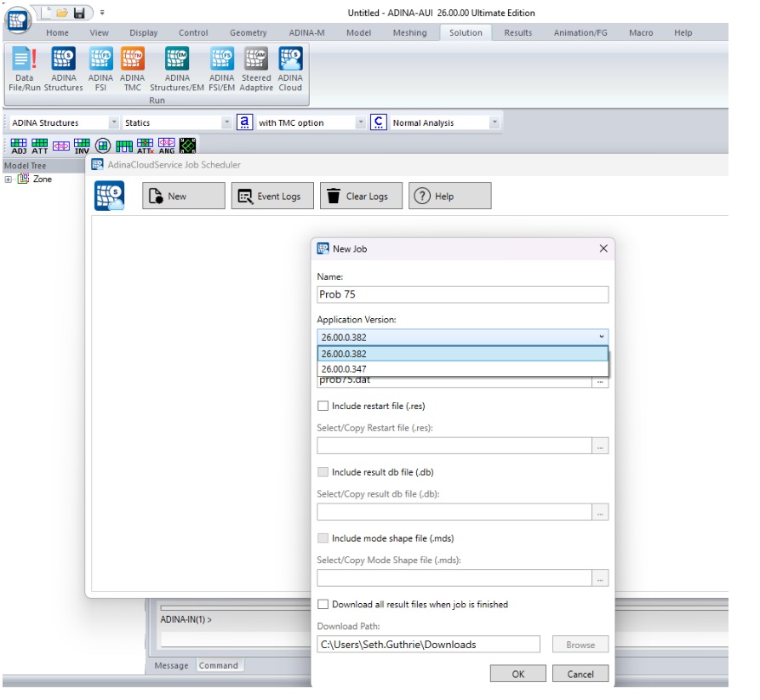760x700 pixels.
Task: Open ADINA Cloud from the ribbon
Action: [x=290, y=68]
